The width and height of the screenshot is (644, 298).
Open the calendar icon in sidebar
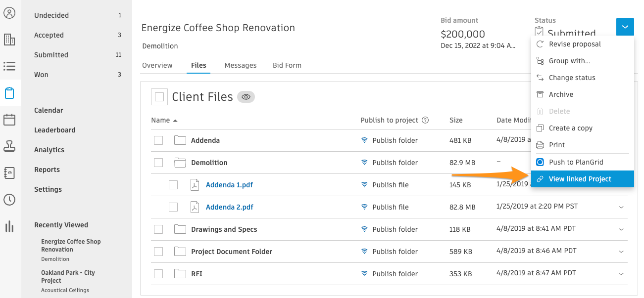click(x=9, y=120)
